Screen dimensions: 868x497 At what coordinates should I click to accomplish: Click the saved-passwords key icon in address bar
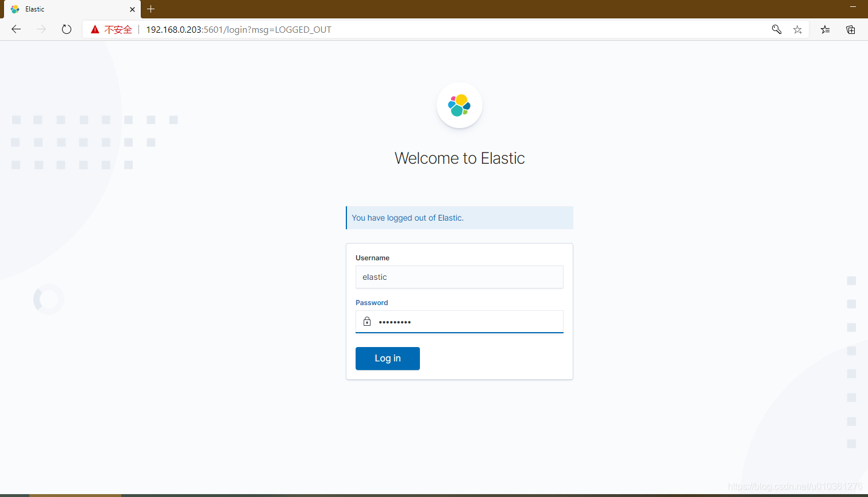coord(777,29)
